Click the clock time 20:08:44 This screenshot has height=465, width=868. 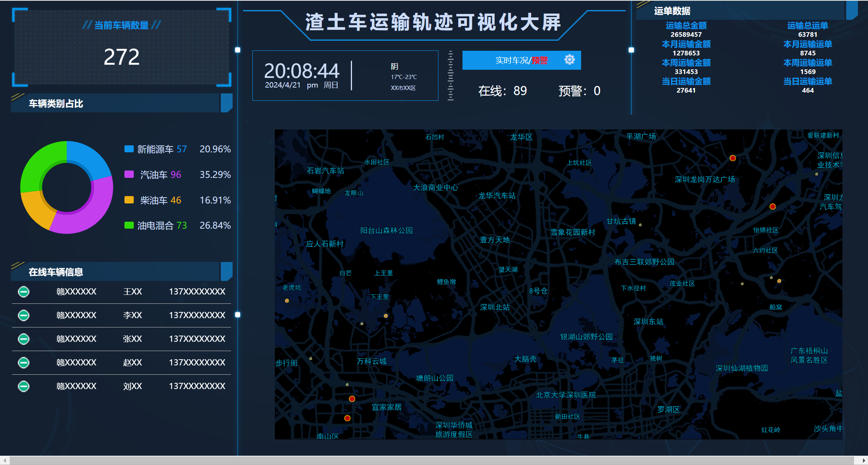pyautogui.click(x=302, y=71)
